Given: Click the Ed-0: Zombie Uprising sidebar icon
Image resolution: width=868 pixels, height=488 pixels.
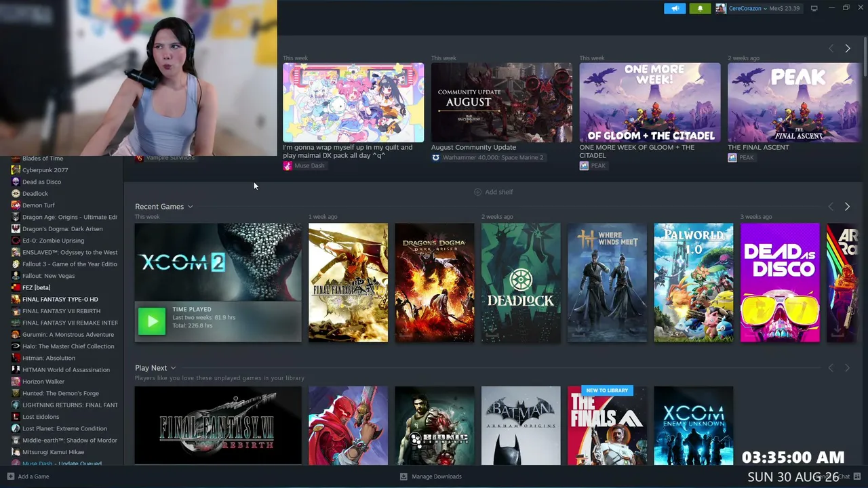Looking at the screenshot, I should (16, 241).
